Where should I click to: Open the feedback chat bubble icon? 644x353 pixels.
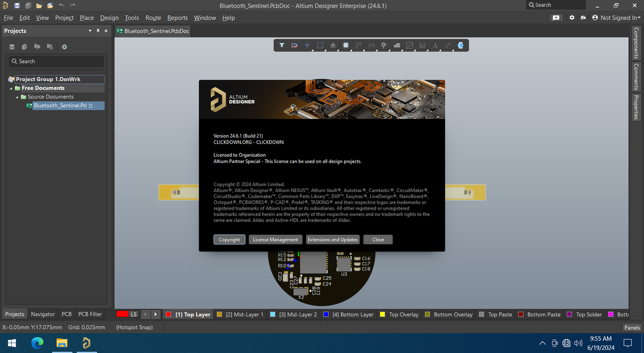click(x=556, y=18)
